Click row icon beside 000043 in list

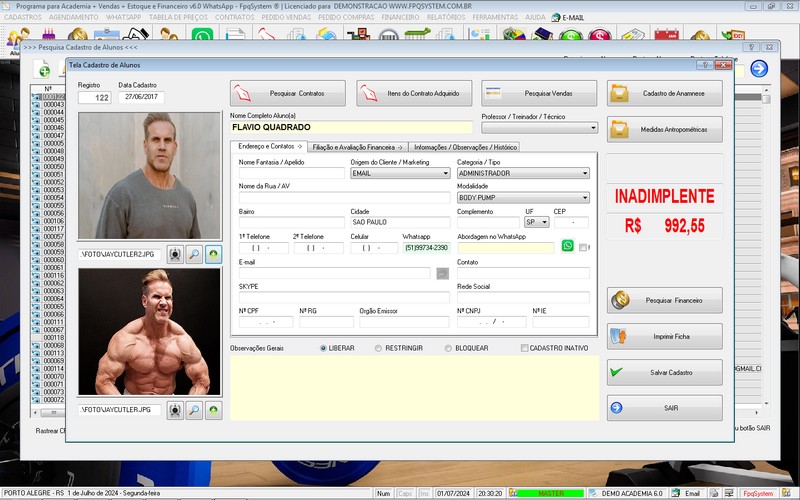(x=36, y=105)
